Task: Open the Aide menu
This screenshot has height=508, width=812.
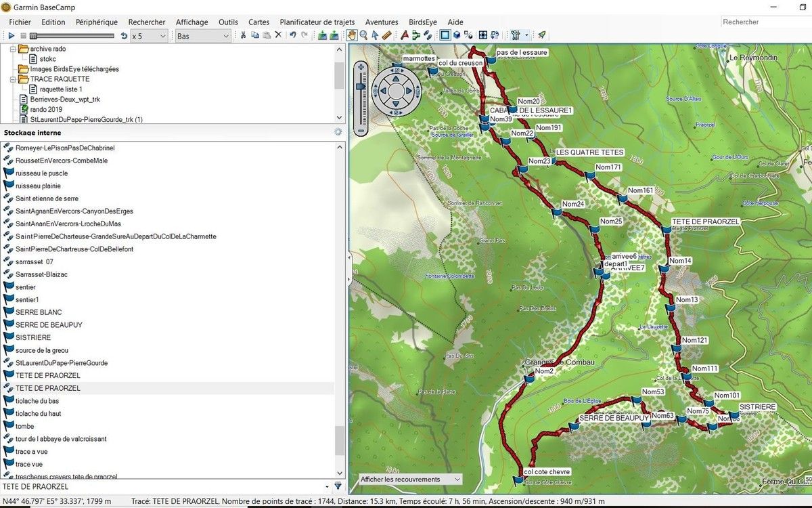Action: [x=455, y=22]
